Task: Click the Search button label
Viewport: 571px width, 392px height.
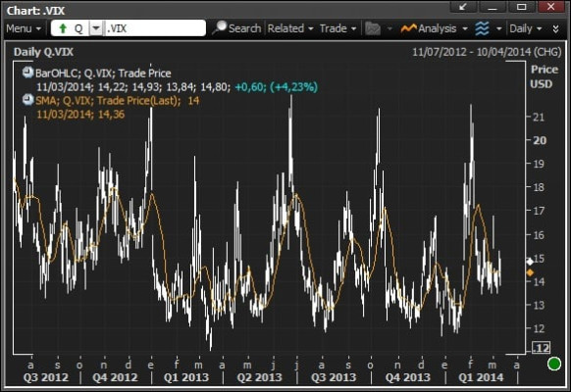Action: point(244,28)
